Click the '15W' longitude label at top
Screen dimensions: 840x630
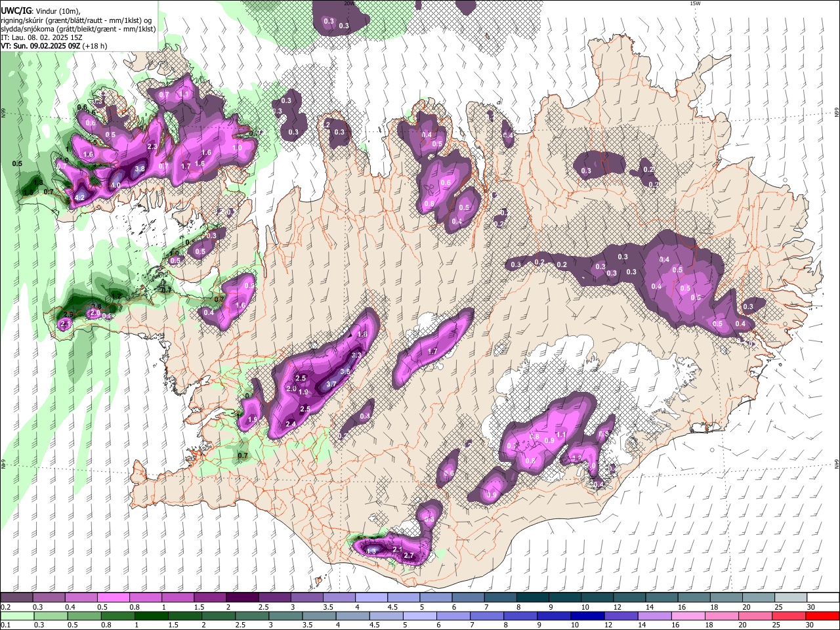pyautogui.click(x=696, y=3)
